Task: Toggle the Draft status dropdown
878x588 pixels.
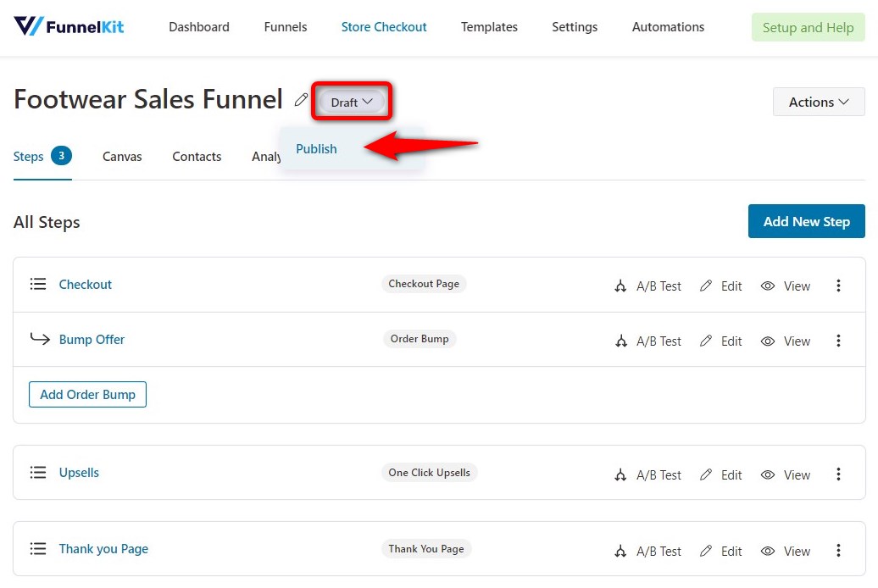Action: [352, 102]
